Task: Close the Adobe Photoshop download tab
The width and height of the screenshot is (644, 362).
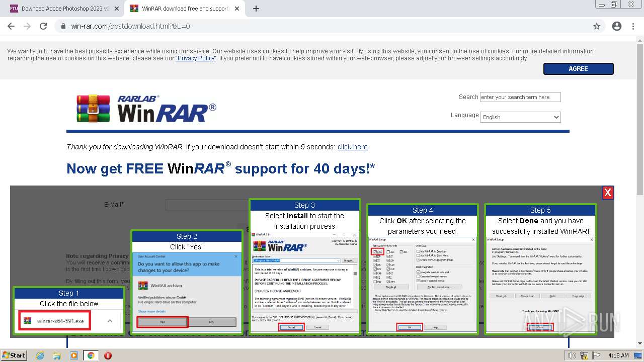Action: tap(117, 9)
